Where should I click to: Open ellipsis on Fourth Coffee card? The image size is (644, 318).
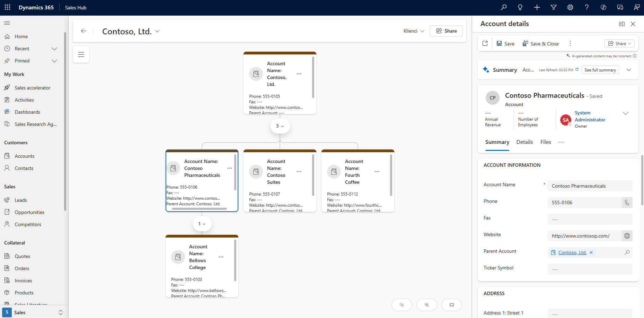click(x=377, y=172)
